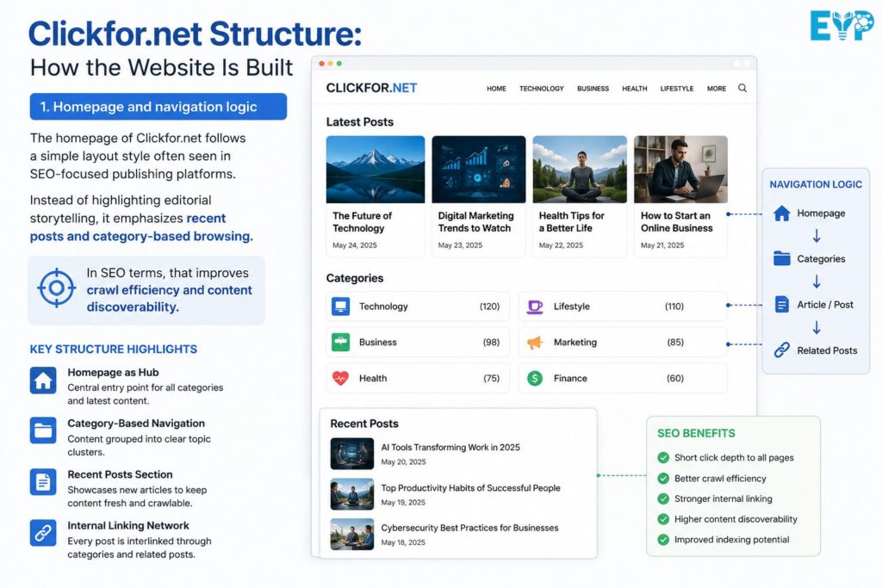This screenshot has height=588, width=882.
Task: Click the checkmark beside Better crawl efficiency
Action: point(664,479)
